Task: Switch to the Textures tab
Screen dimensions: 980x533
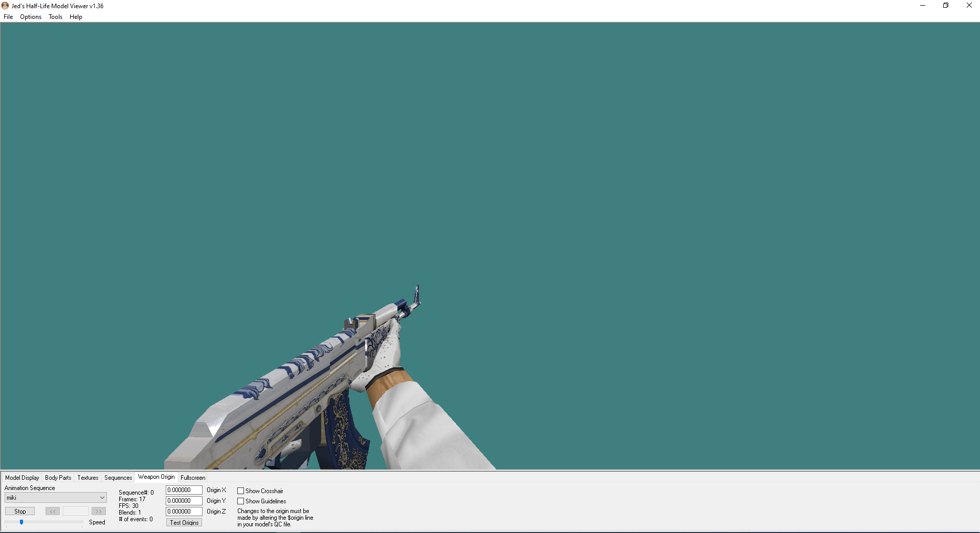Action: tap(88, 478)
